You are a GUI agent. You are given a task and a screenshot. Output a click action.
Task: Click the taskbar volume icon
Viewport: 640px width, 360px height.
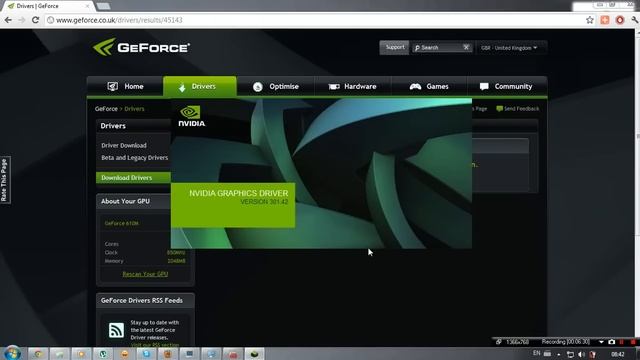pyautogui.click(x=581, y=354)
